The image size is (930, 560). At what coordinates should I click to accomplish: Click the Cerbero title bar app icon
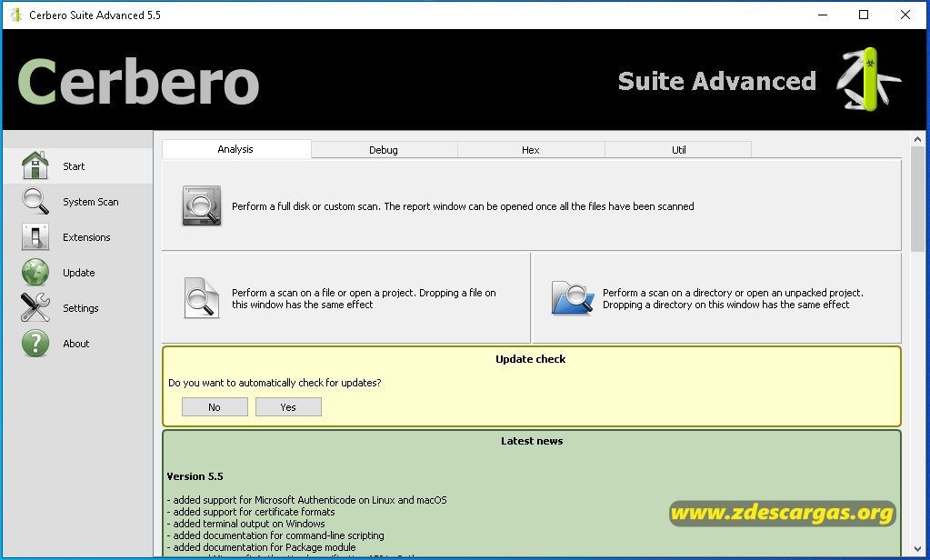[x=16, y=15]
